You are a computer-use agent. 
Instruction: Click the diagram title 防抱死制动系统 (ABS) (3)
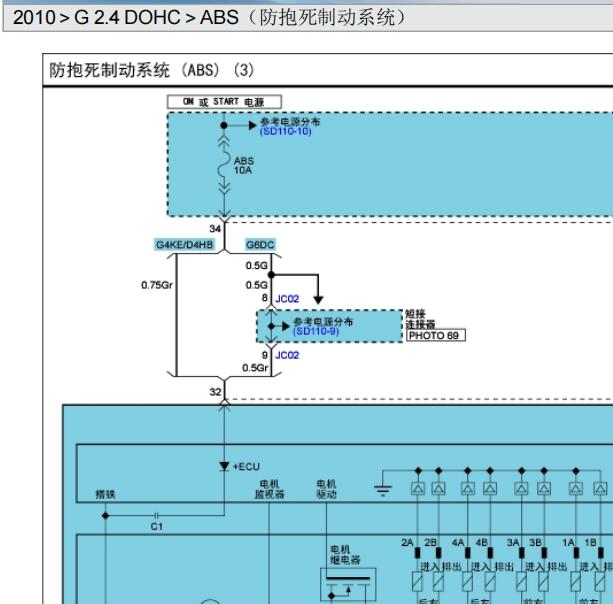(x=152, y=70)
